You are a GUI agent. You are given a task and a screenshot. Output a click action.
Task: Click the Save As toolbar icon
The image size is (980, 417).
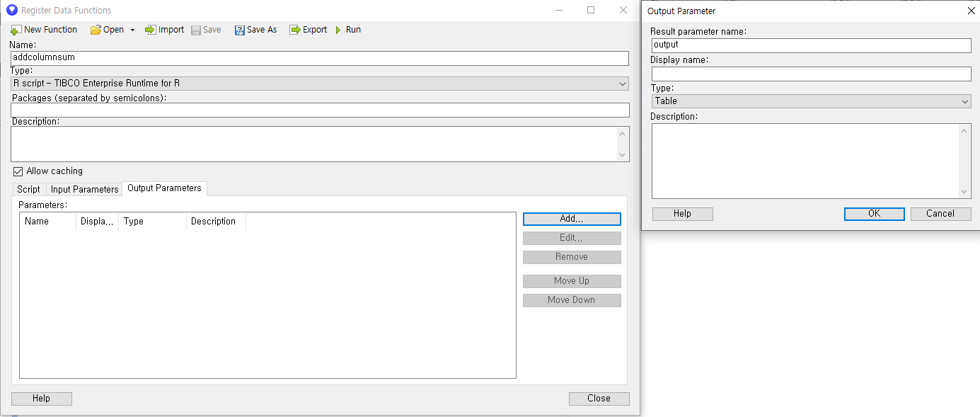240,30
